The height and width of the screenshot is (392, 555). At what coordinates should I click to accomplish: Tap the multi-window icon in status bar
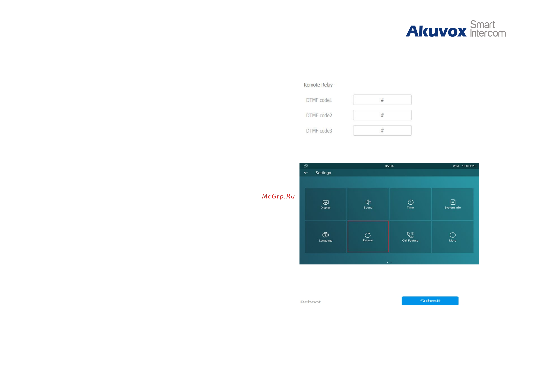[306, 166]
